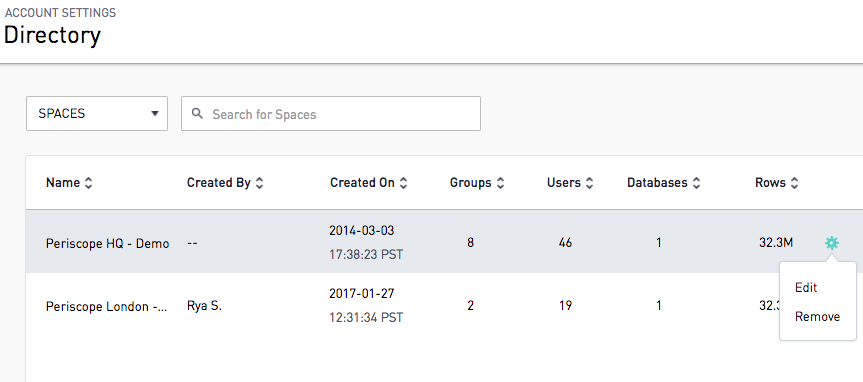Screen dimensions: 863x382
Task: Focus the Search for Spaces field
Action: click(331, 113)
